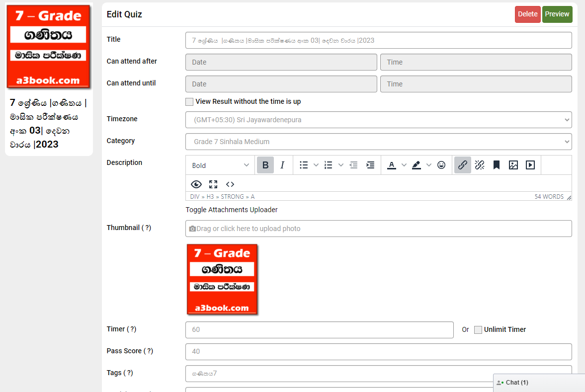Image resolution: width=585 pixels, height=392 pixels.
Task: Toggle the Attachments Uploader link
Action: point(232,210)
